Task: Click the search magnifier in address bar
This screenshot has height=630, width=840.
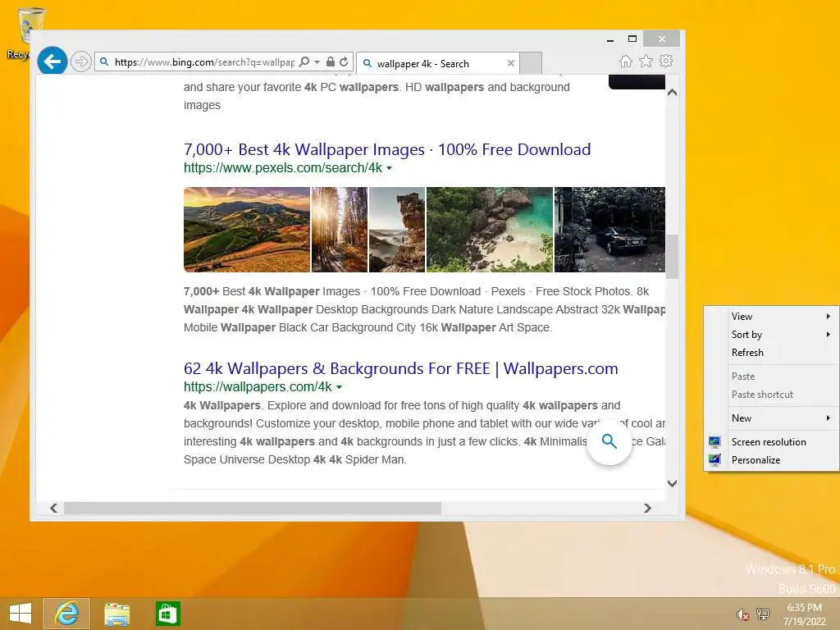Action: coord(304,62)
